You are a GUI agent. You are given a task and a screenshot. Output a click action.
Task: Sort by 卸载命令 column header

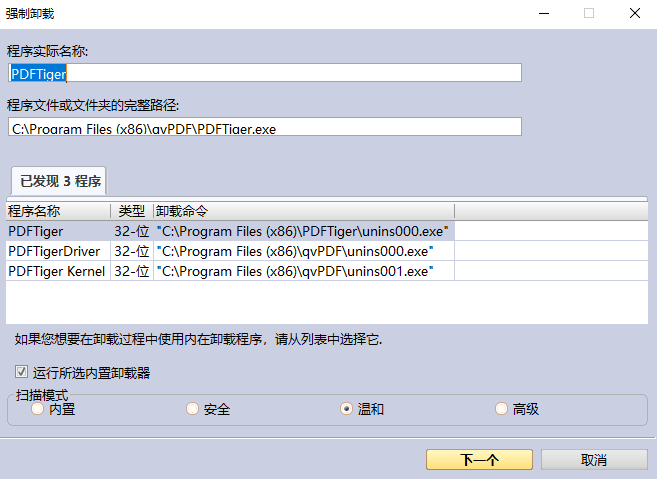pos(304,211)
